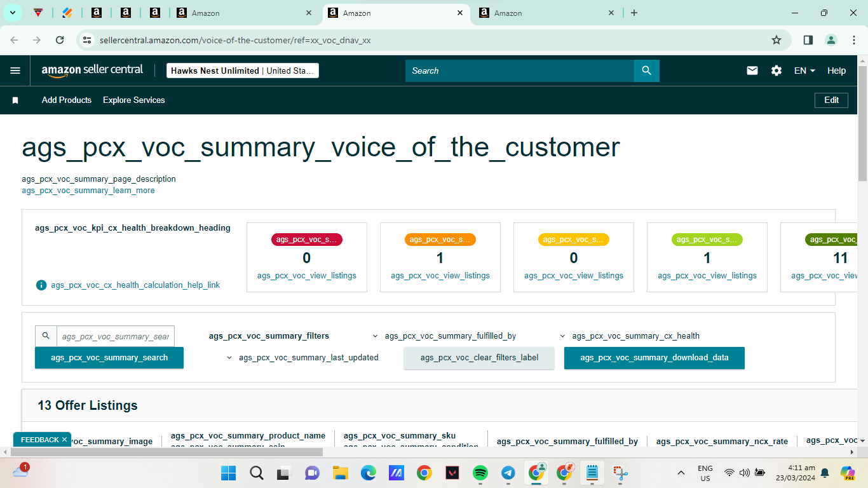Open the weather widget cloud icon

tap(20, 471)
